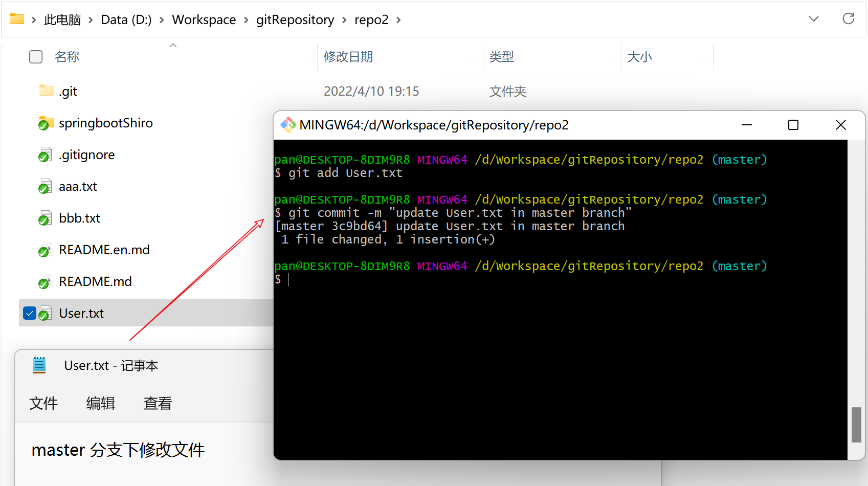Image resolution: width=868 pixels, height=486 pixels.
Task: Click the Git Bash terminal scrollbar thumb
Action: 856,424
